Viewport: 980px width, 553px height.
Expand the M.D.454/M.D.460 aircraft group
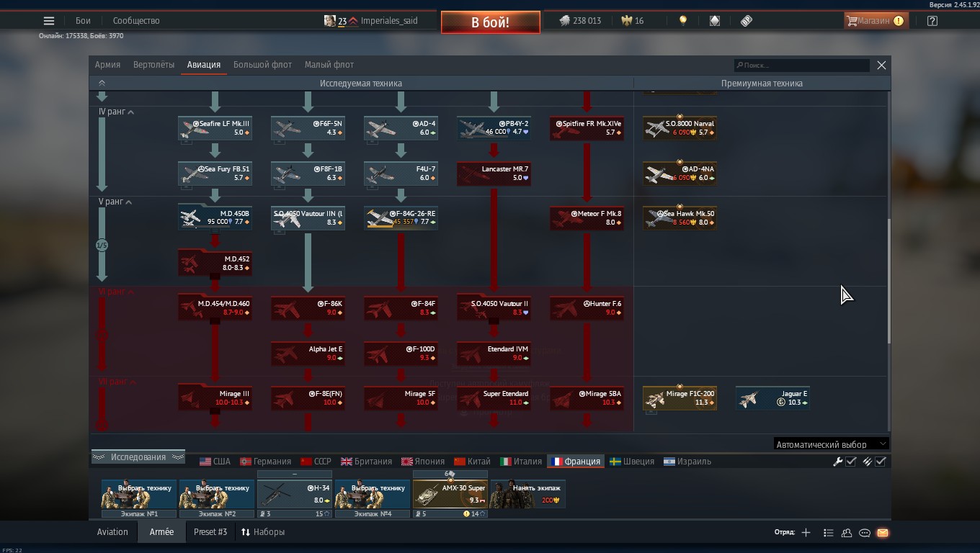(215, 308)
